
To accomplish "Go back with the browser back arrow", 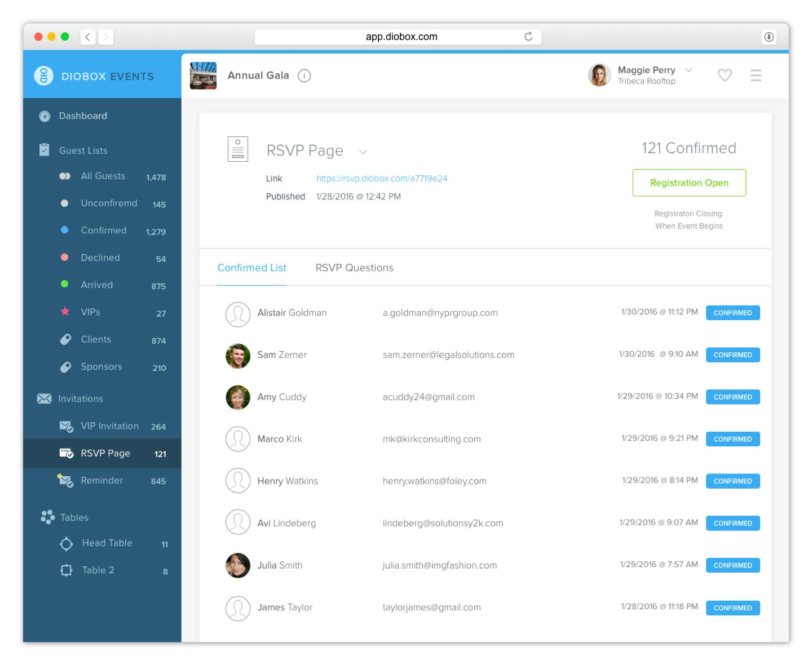I will tap(88, 37).
